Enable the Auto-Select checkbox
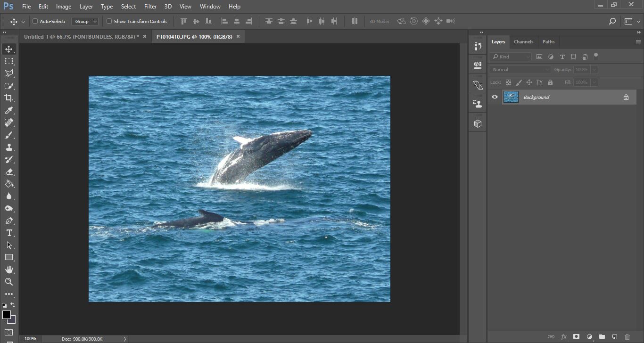Image resolution: width=644 pixels, height=343 pixels. (35, 21)
